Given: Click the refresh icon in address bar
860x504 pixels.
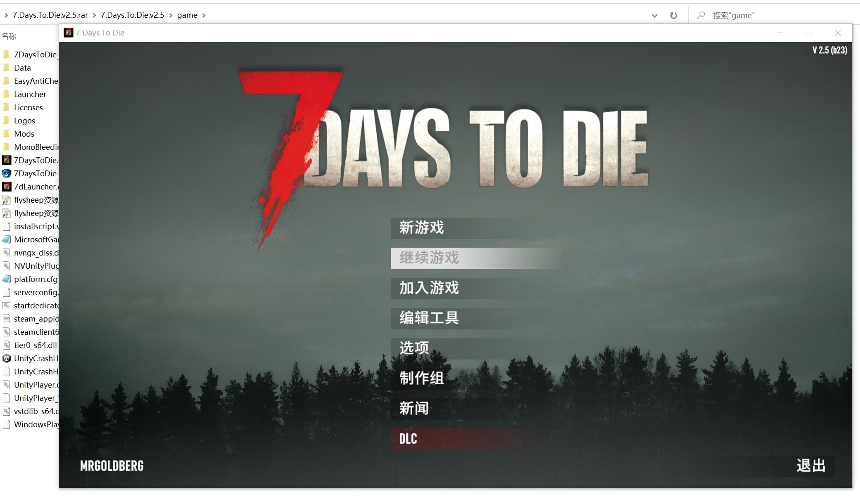Looking at the screenshot, I should [x=674, y=15].
